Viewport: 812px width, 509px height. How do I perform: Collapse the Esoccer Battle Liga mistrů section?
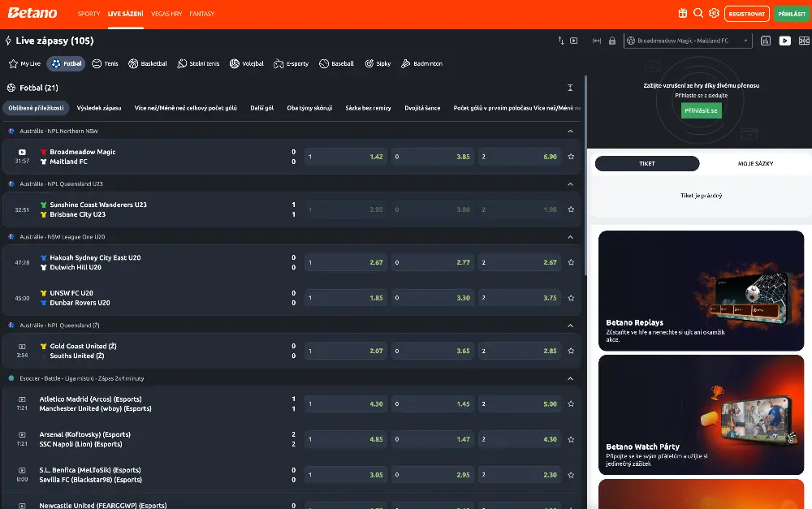point(570,378)
